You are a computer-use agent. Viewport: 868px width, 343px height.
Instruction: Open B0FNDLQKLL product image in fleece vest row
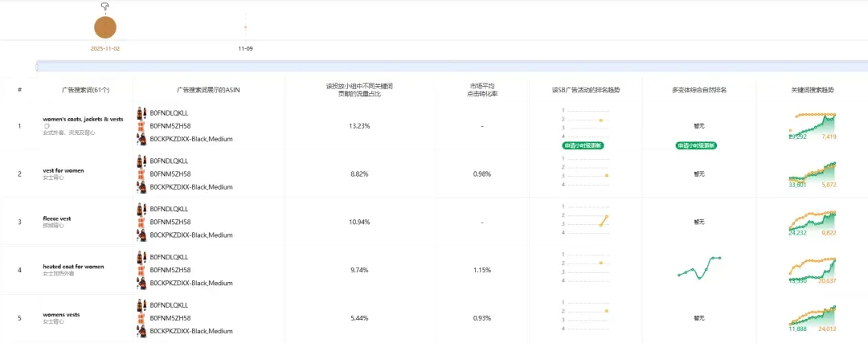point(141,209)
